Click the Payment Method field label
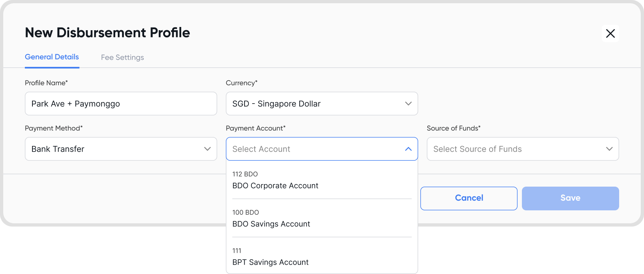This screenshot has height=274, width=644. click(x=54, y=128)
